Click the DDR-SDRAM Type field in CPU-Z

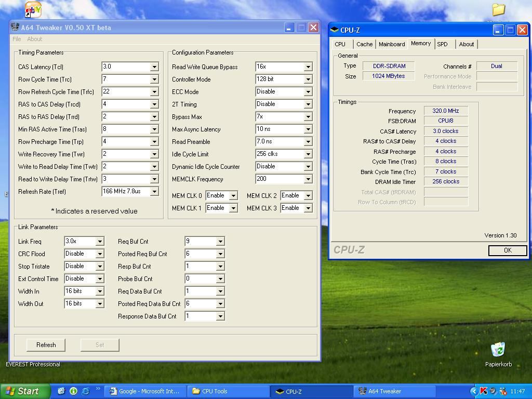(x=389, y=66)
